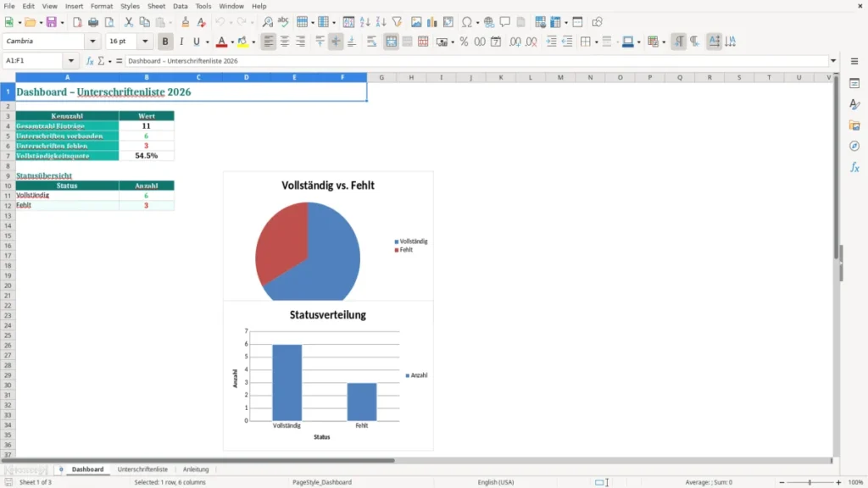The height and width of the screenshot is (488, 868).
Task: Toggle Italic formatting
Action: pyautogui.click(x=181, y=42)
